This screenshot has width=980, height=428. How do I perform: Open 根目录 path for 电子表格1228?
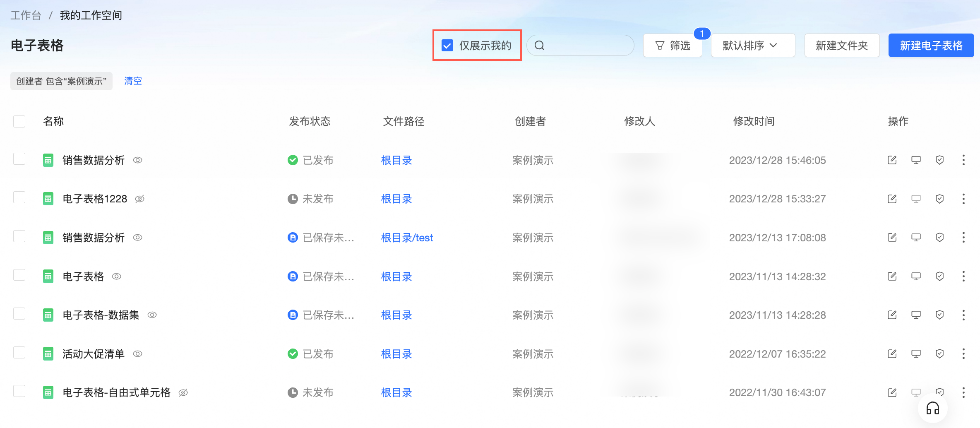396,199
